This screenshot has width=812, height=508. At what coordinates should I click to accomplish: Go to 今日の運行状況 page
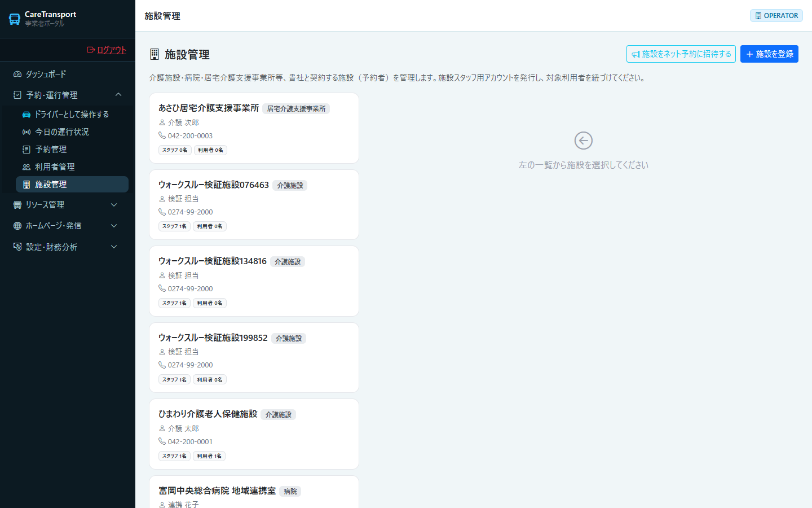click(x=72, y=132)
